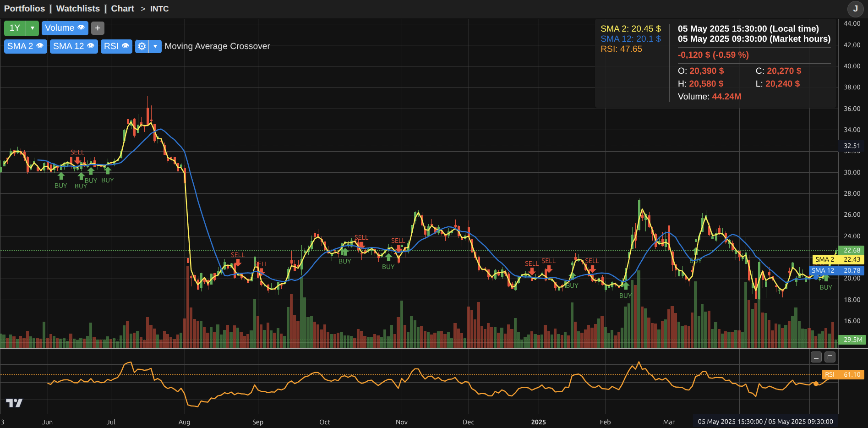Click 'Volume: 44.24M' in info panel
Screen dimensions: 868x428
tap(710, 96)
